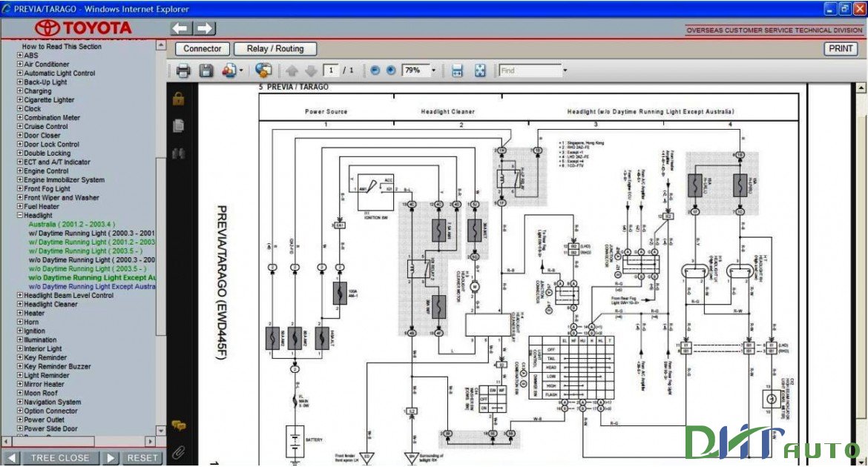Click the save floppy disk icon
868x467 pixels.
(x=206, y=70)
